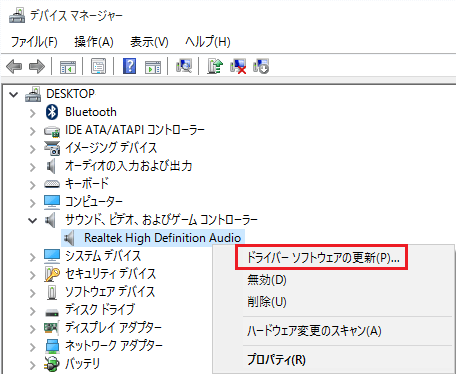The height and width of the screenshot is (374, 456).
Task: Expand the Bluetooth category
Action: (33, 113)
